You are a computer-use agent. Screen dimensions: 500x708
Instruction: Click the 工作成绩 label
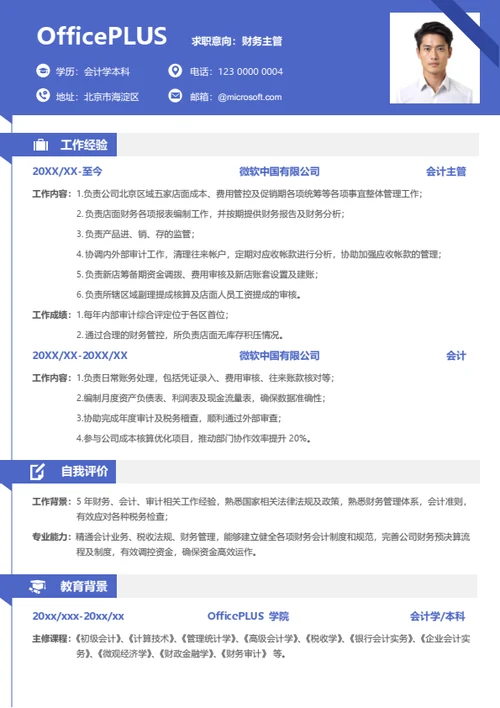click(51, 315)
